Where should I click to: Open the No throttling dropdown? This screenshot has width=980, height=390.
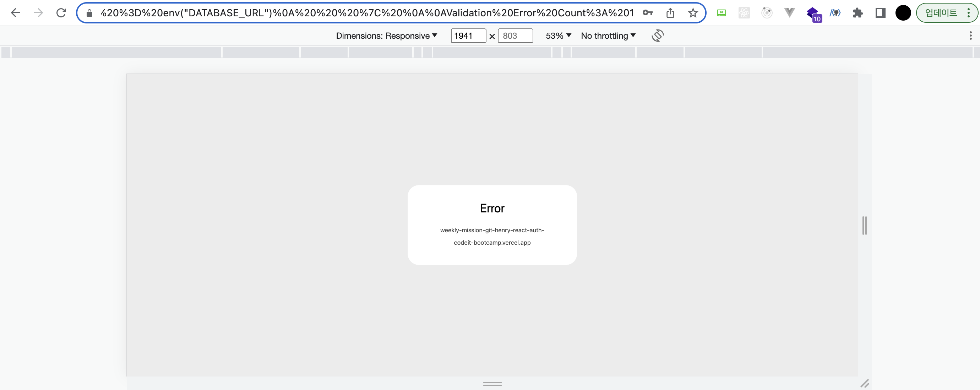[x=608, y=36]
